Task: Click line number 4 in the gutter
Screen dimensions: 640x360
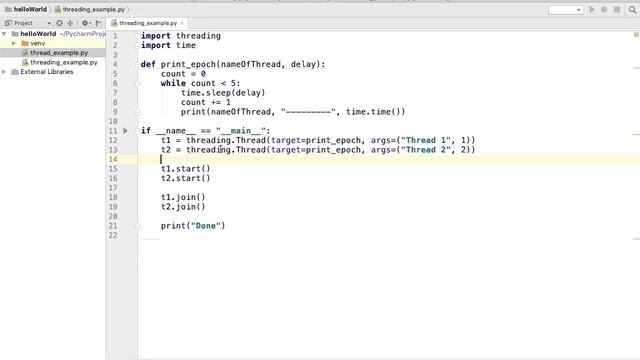Action: (115, 64)
